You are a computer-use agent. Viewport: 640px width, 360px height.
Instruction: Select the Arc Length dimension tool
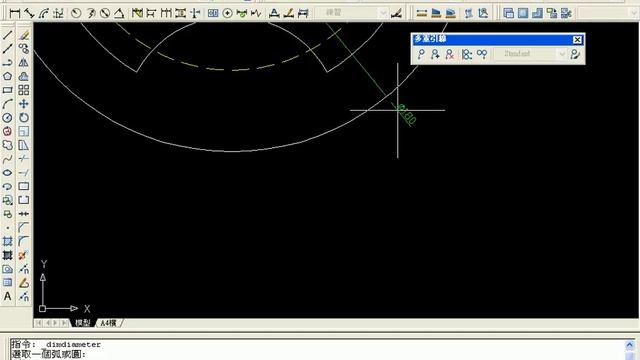[x=44, y=13]
